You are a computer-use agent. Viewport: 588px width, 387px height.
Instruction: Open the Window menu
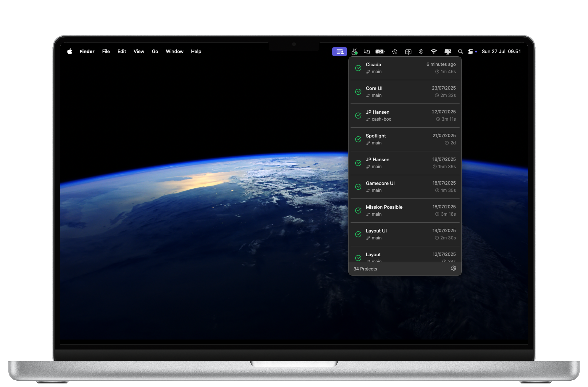(x=175, y=51)
